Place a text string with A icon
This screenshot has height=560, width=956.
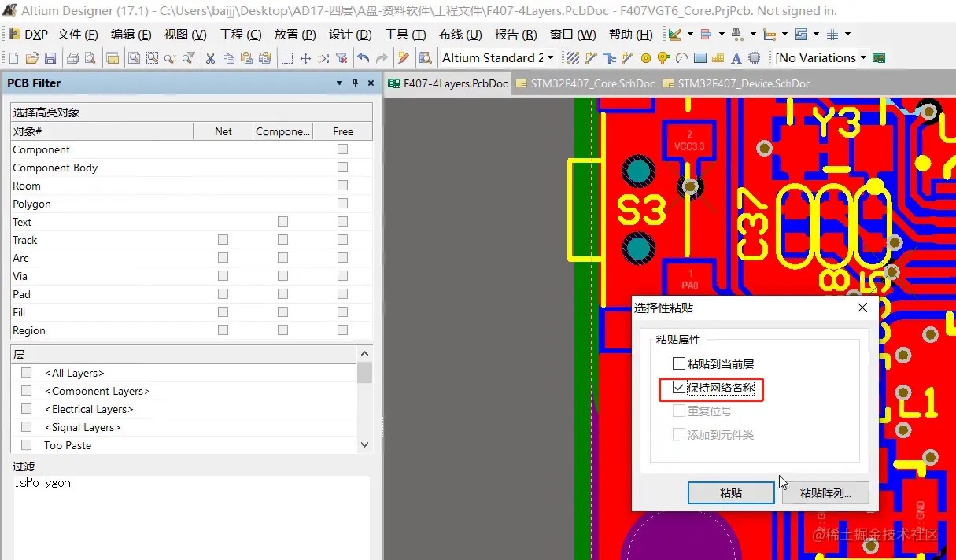click(736, 58)
